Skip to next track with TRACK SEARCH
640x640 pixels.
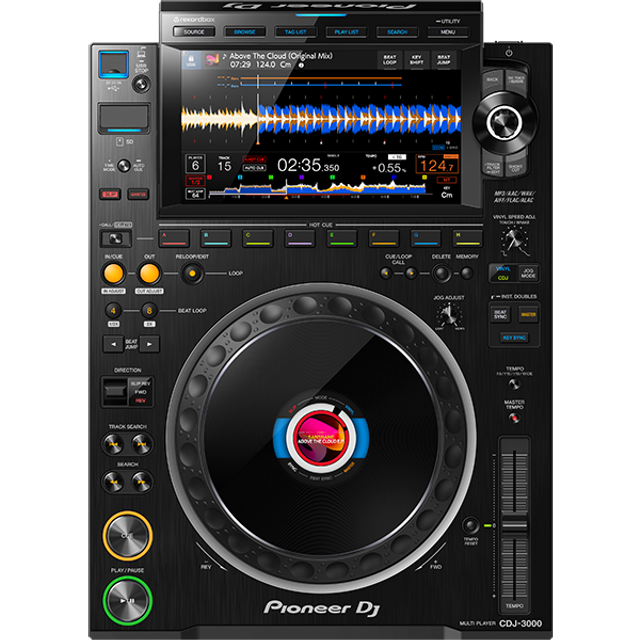coord(142,444)
